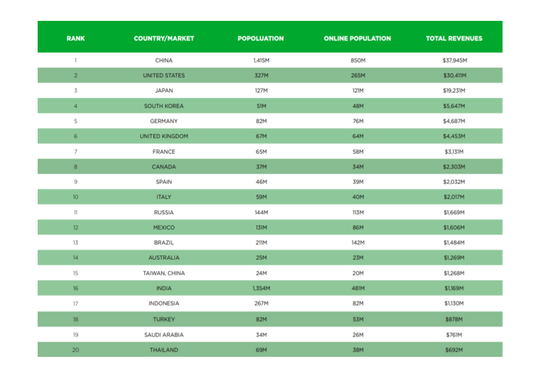
Task: Select the ONLINE POPULATION header
Action: pos(357,38)
